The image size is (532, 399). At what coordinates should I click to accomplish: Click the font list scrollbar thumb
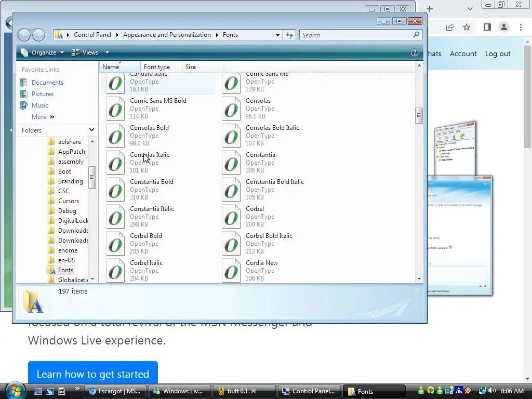click(419, 116)
